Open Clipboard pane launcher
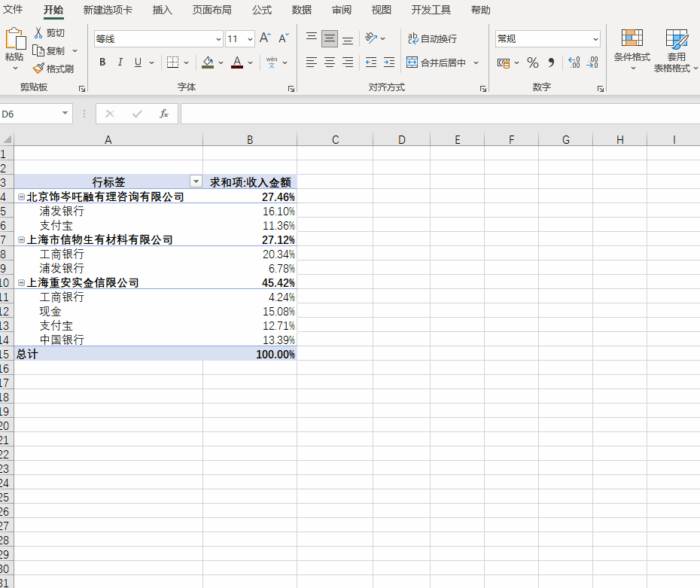 pos(82,89)
